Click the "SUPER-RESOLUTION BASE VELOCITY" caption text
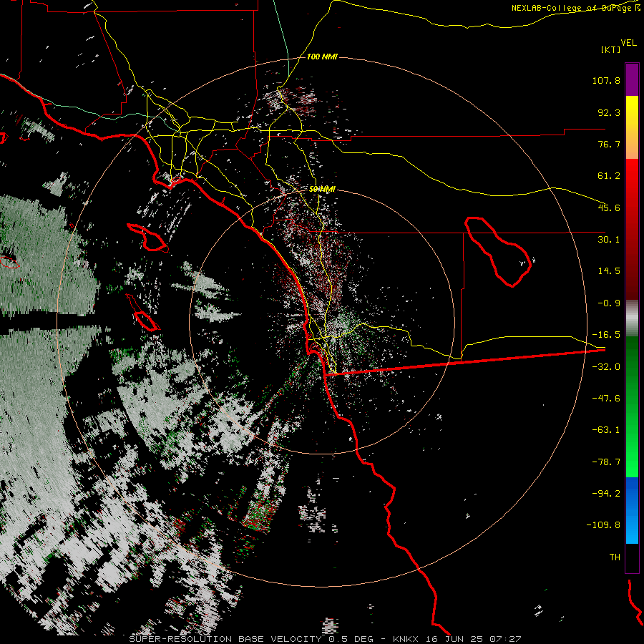The height and width of the screenshot is (644, 644). (x=225, y=639)
